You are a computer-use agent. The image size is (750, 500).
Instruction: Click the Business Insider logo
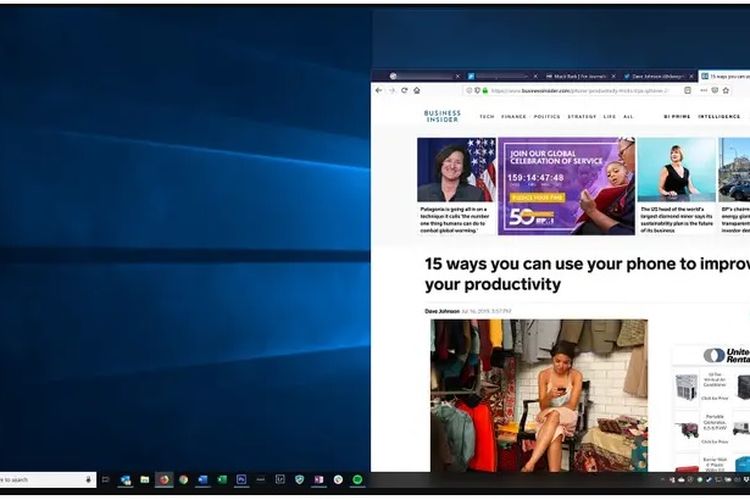[442, 116]
